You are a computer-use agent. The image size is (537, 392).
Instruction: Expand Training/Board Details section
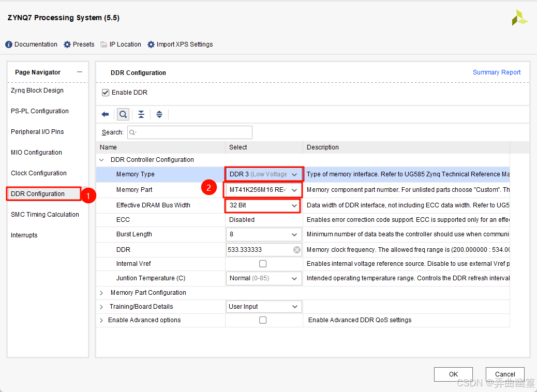(x=101, y=307)
